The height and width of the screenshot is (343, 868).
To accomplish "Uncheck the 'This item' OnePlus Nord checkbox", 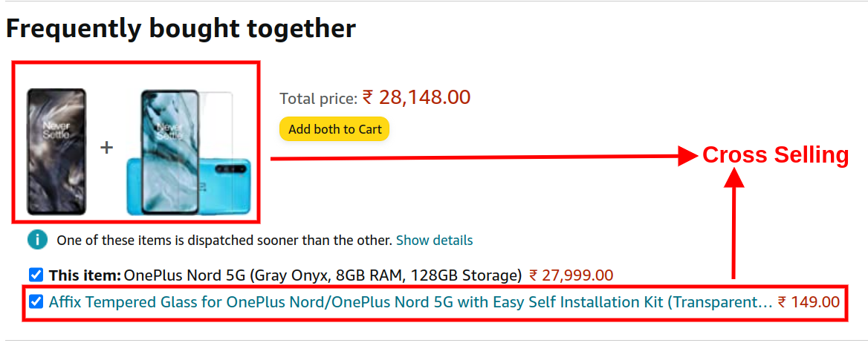I will tap(36, 275).
